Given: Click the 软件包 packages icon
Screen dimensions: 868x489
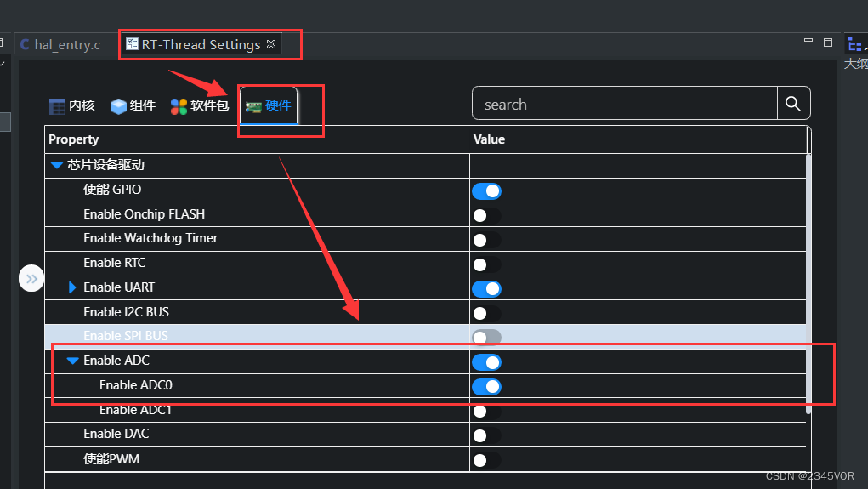Looking at the screenshot, I should tap(179, 106).
